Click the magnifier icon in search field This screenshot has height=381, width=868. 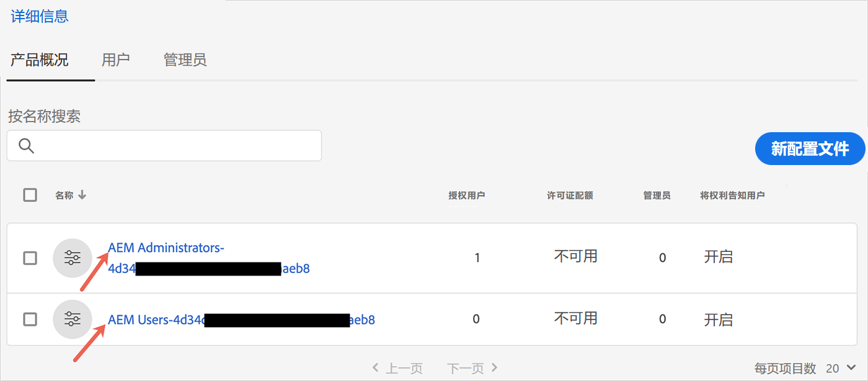26,146
